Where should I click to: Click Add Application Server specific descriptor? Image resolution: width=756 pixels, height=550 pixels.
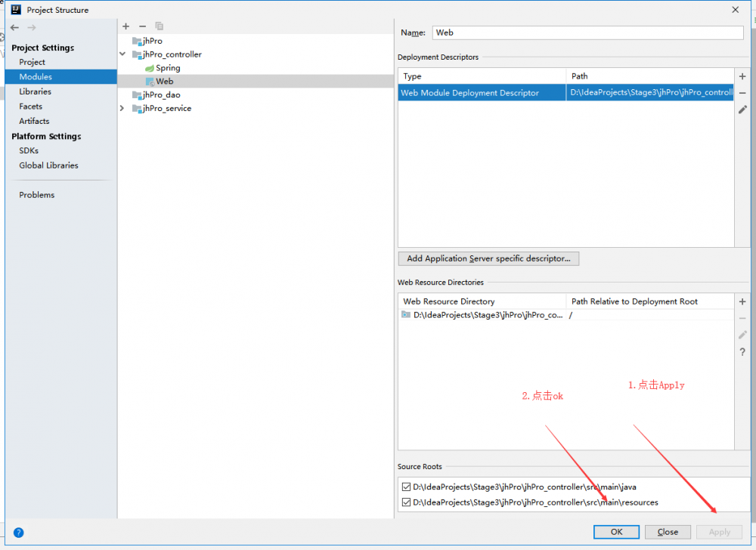[488, 258]
